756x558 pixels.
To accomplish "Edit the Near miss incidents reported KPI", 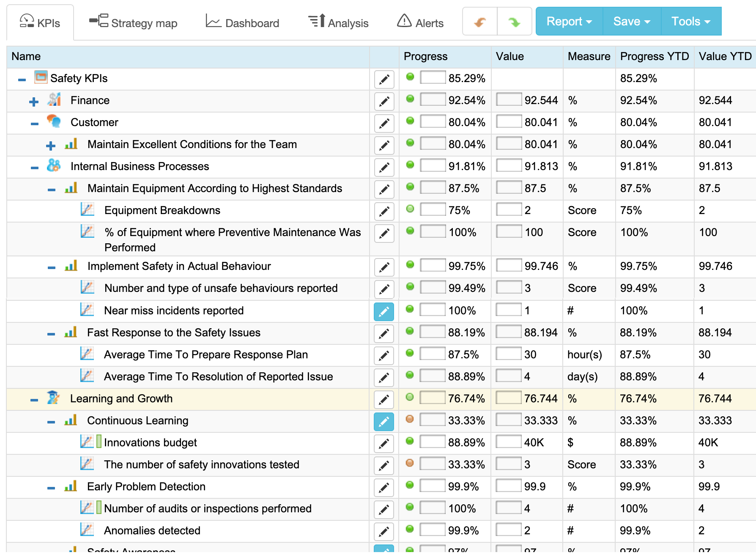I will [383, 311].
